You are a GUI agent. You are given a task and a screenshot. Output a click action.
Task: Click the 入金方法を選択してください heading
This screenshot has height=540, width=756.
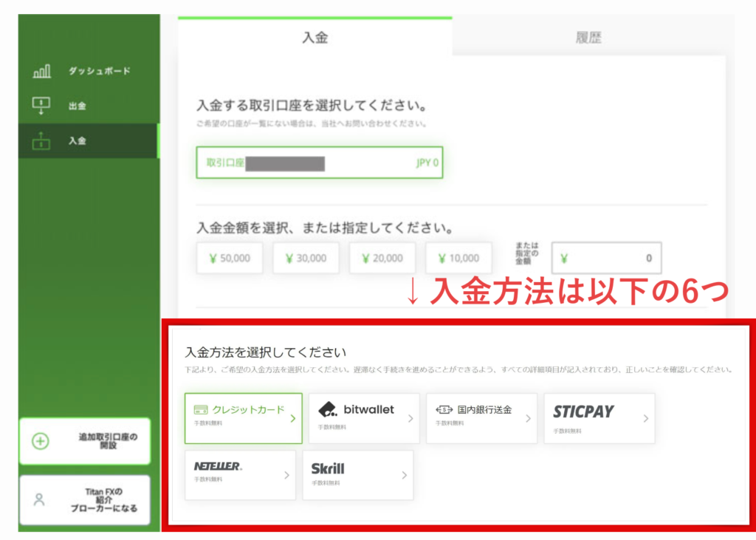(x=265, y=352)
